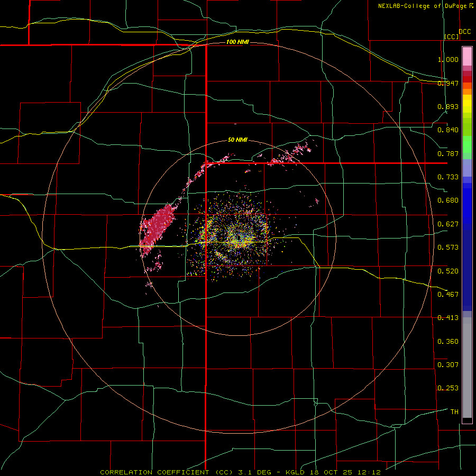Screen dimensions: 476x476
Task: Click the DCC label above the color scale
Action: pyautogui.click(x=464, y=32)
